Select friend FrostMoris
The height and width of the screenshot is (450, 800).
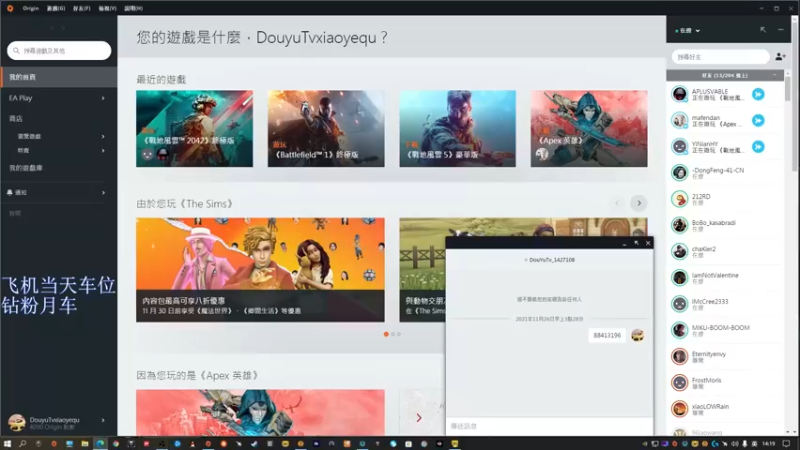[724, 383]
